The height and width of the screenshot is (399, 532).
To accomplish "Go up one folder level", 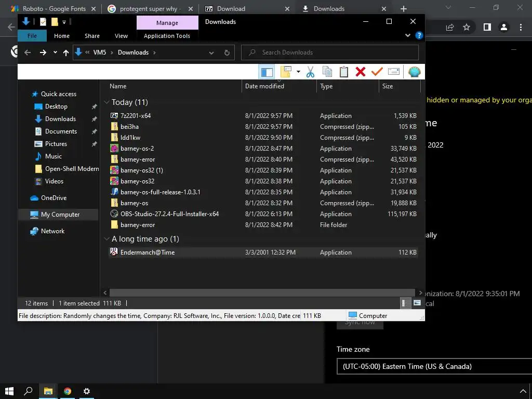I will (66, 52).
